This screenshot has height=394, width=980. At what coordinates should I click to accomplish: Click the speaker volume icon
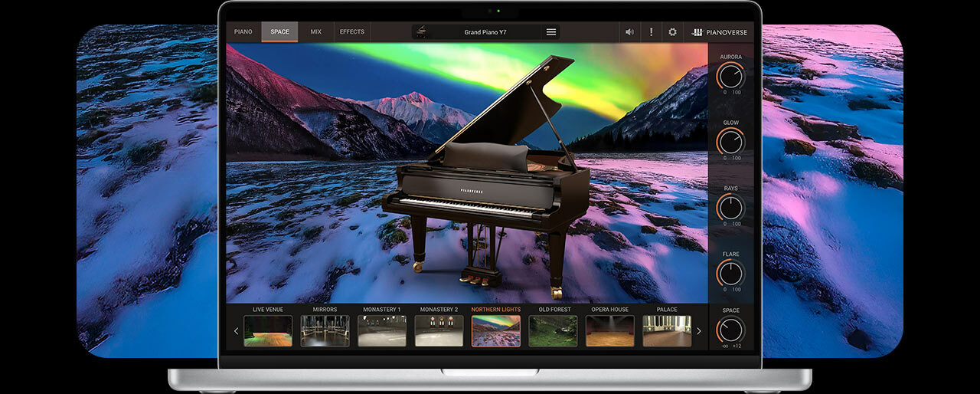[629, 32]
